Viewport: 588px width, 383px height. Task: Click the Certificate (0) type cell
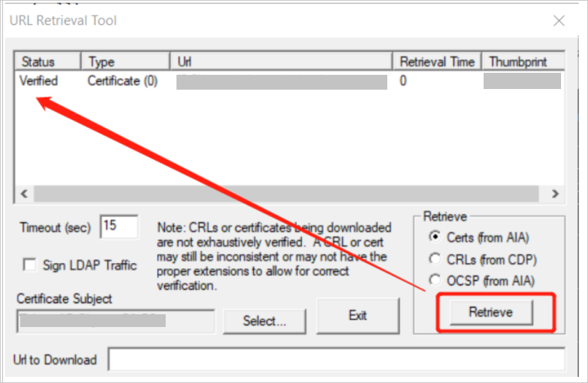tap(123, 81)
